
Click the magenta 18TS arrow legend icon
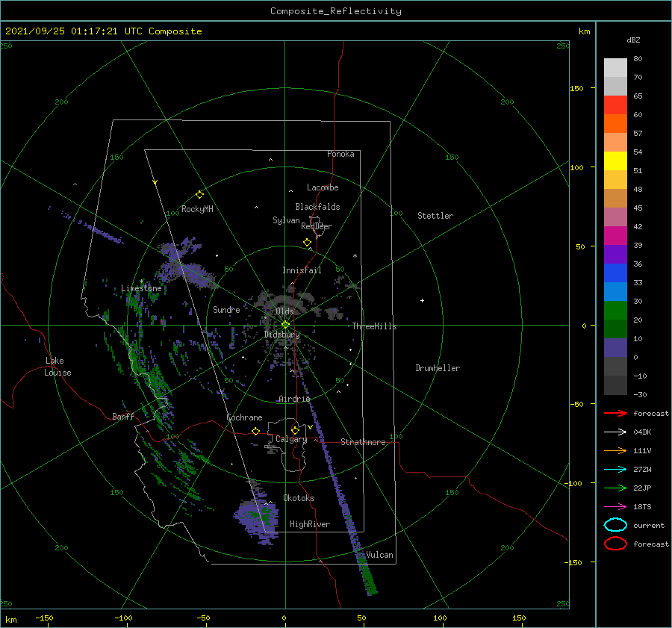[x=615, y=507]
